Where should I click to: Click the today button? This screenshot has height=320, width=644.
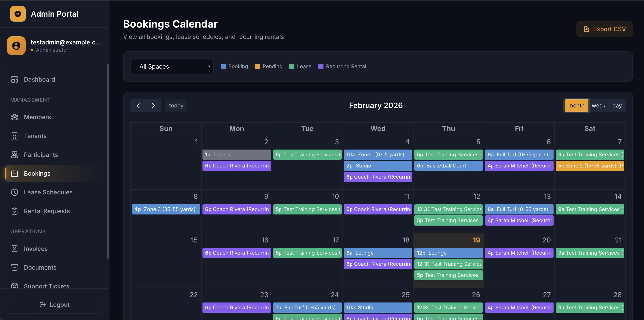tap(176, 105)
